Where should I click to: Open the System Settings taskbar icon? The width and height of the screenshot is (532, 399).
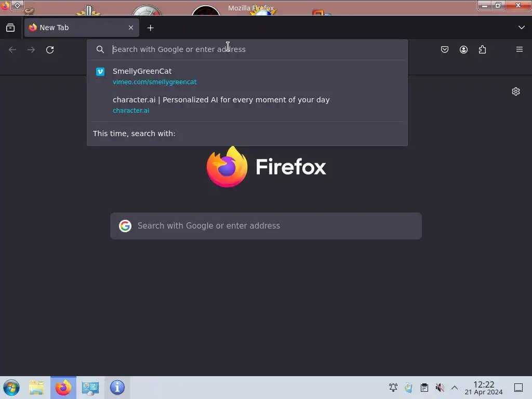(x=90, y=388)
